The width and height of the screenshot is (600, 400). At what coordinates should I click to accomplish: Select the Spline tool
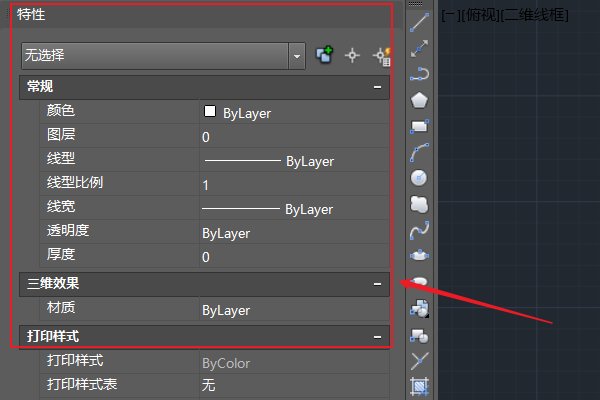[x=419, y=230]
